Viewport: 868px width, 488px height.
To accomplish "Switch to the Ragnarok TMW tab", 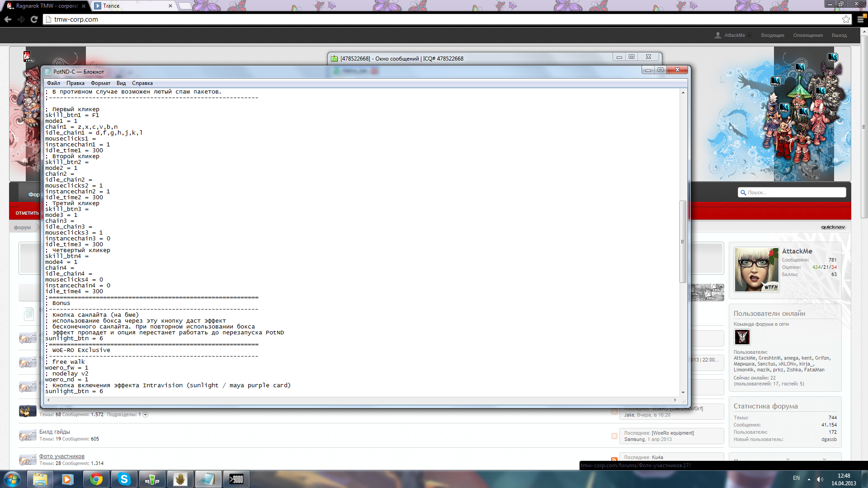I will pyautogui.click(x=45, y=6).
